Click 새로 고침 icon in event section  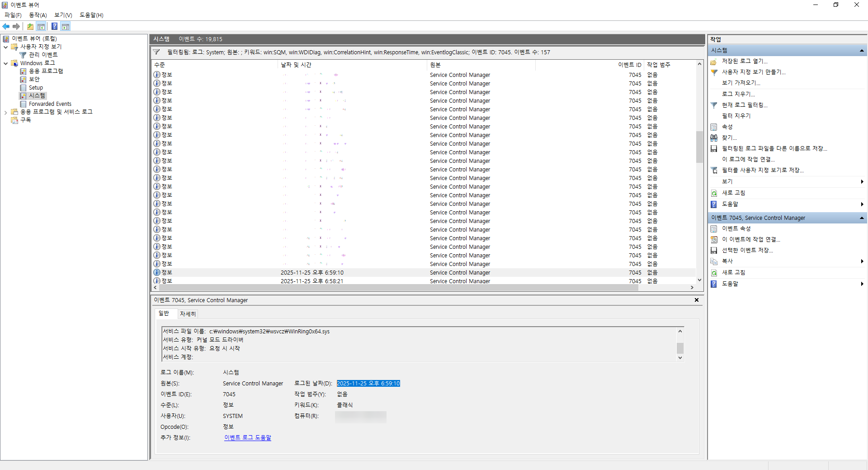tap(714, 273)
